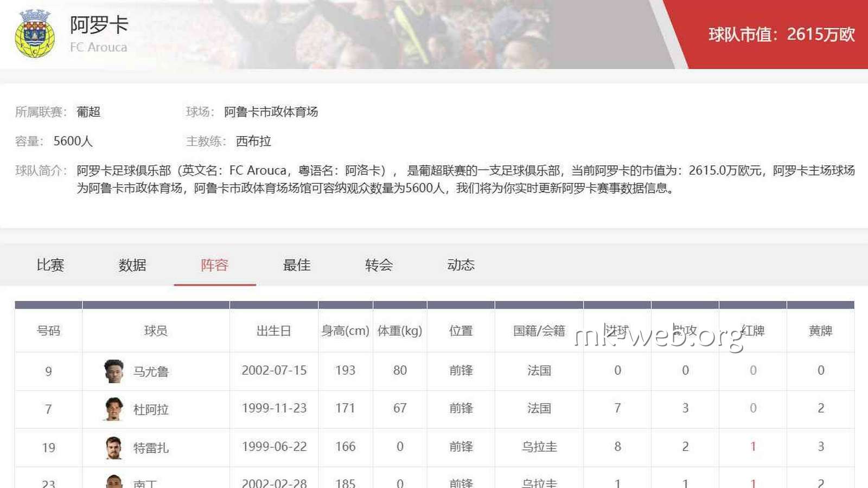Click stadium name 阿鲁卡市政体育场
Image resolution: width=868 pixels, height=488 pixels.
coord(271,112)
